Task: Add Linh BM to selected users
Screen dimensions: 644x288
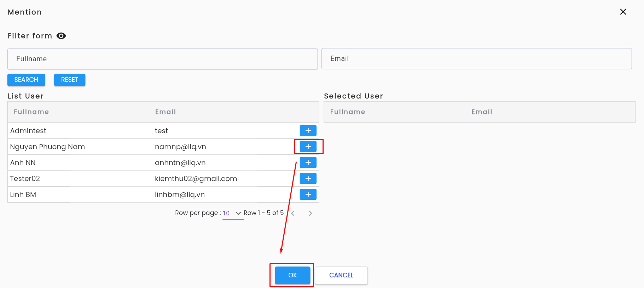Action: pos(308,194)
